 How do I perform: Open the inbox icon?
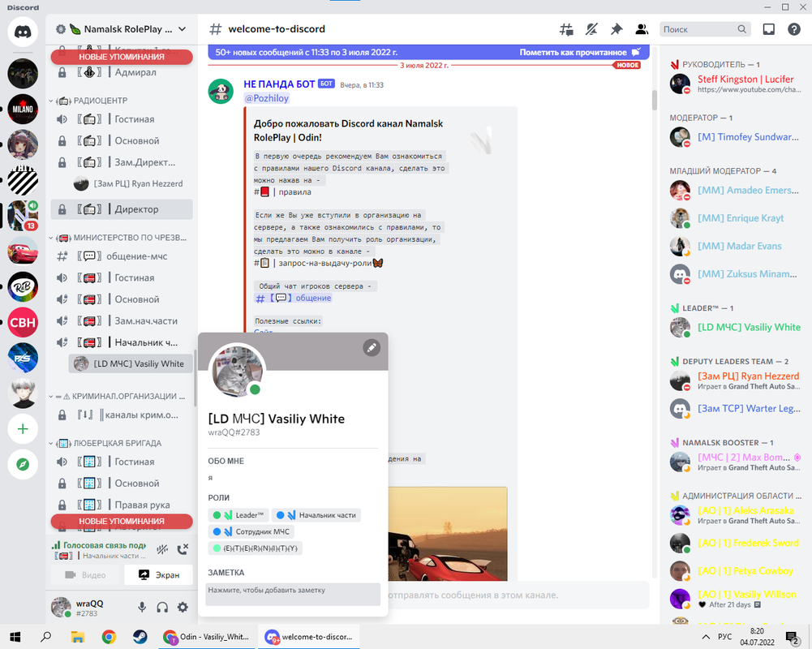(768, 29)
